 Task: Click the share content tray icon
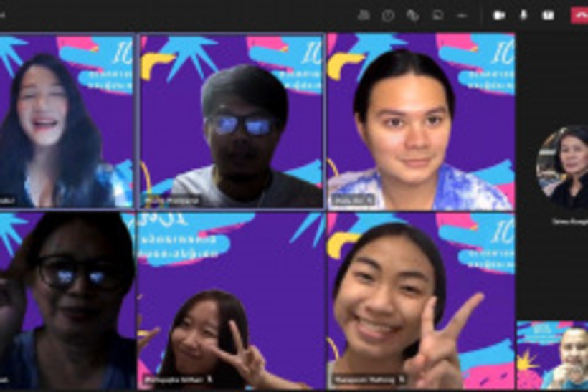point(548,15)
